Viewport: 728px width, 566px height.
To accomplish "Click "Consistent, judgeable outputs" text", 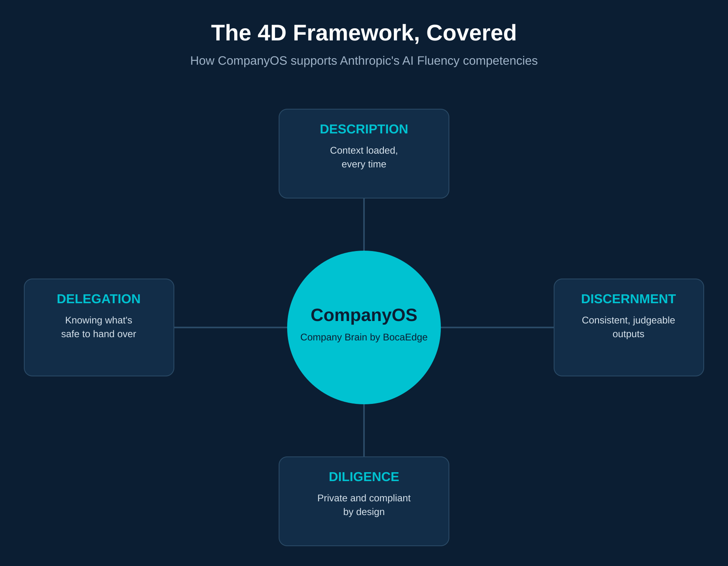I will [629, 327].
